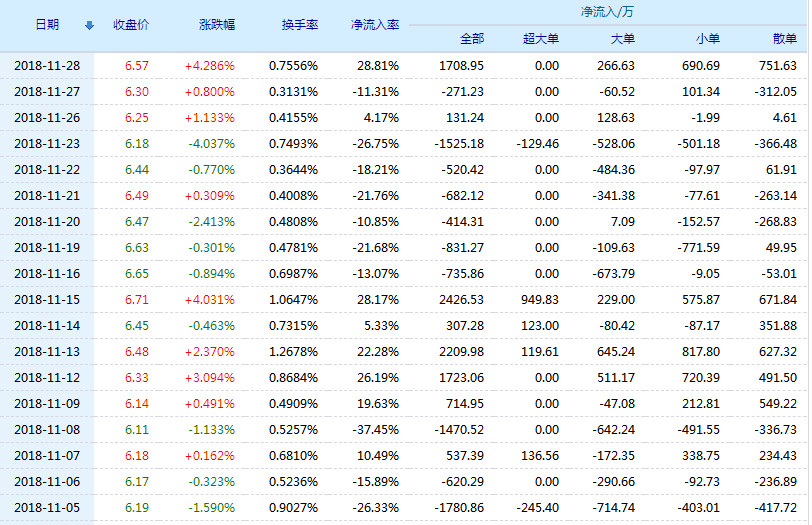Viewport: 812px width, 525px height.
Task: Click the 超大单 sub-column header
Action: click(541, 39)
